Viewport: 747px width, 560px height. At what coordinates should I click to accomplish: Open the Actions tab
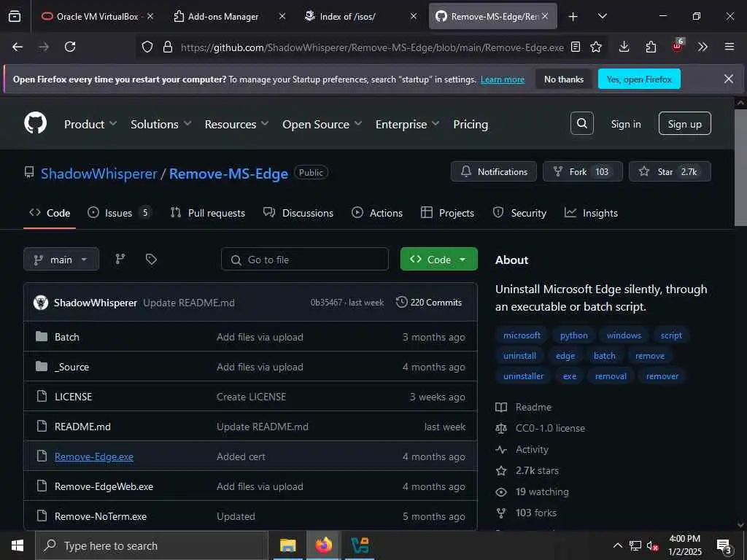click(x=377, y=213)
